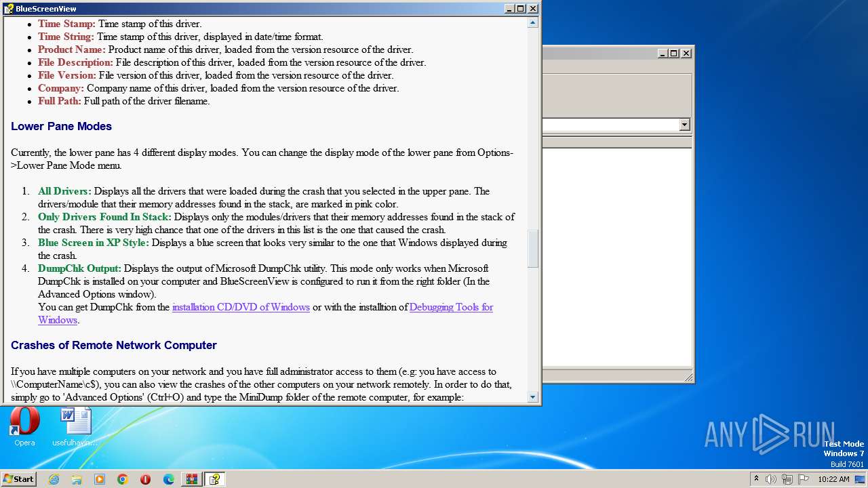Close the background window behind help
The height and width of the screenshot is (488, 868).
pos(686,53)
